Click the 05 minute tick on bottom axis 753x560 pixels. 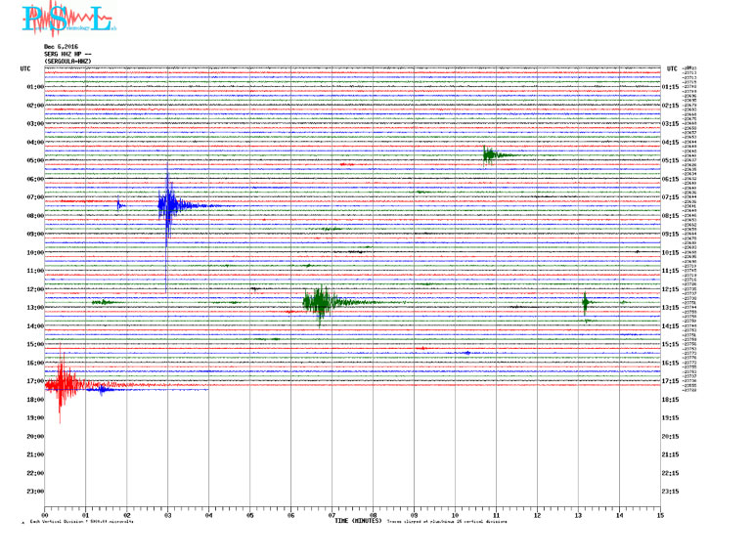(x=249, y=514)
